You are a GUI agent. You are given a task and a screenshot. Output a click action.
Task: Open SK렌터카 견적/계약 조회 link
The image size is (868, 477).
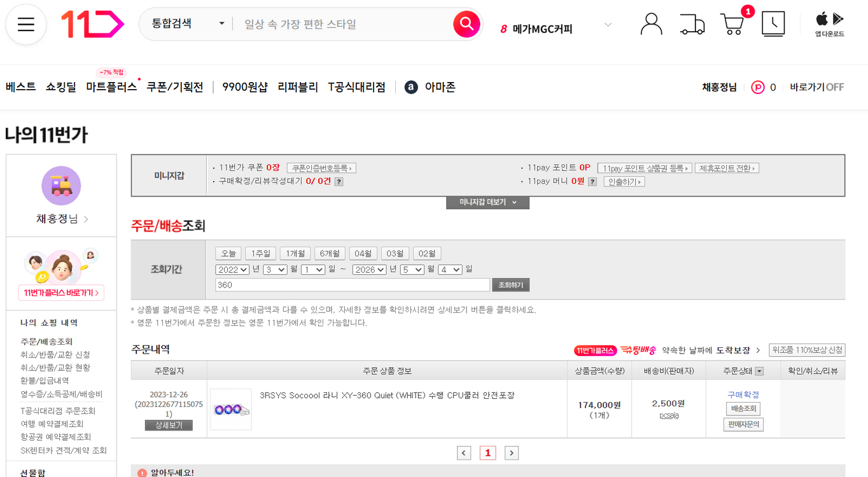point(64,450)
